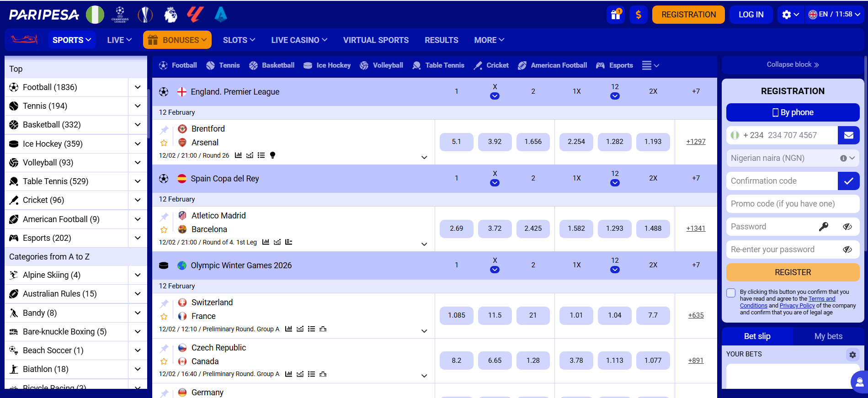Open the LIVE CASINO menu

point(299,40)
